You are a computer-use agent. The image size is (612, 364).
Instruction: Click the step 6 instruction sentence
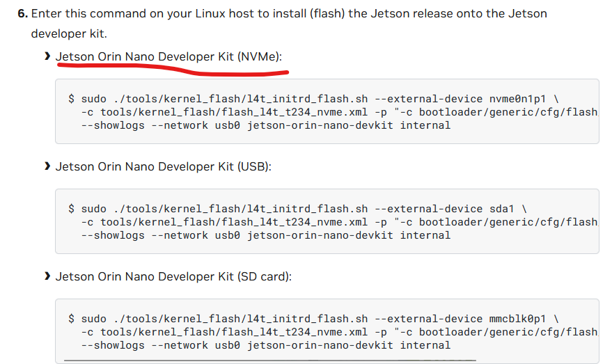pyautogui.click(x=289, y=24)
